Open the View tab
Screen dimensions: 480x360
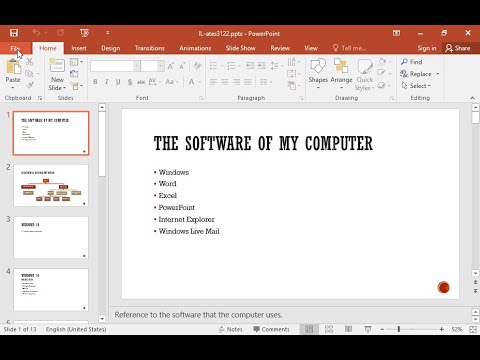[x=311, y=48]
